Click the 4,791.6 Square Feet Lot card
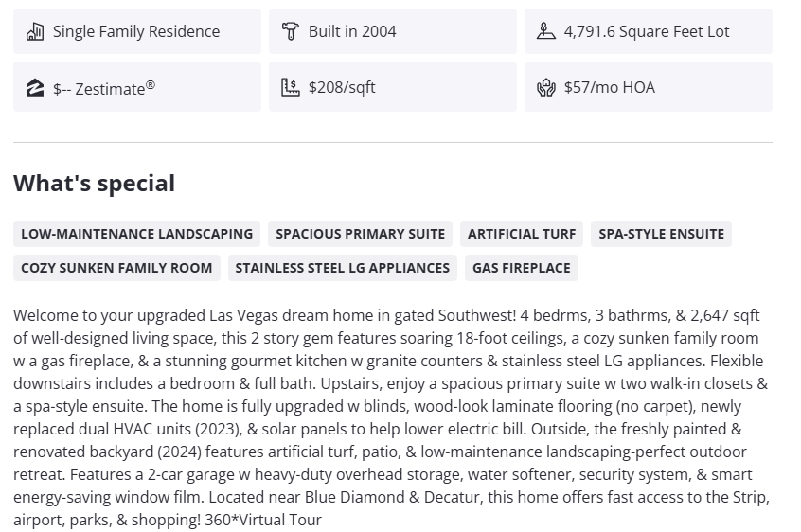The width and height of the screenshot is (801, 532). point(649,31)
